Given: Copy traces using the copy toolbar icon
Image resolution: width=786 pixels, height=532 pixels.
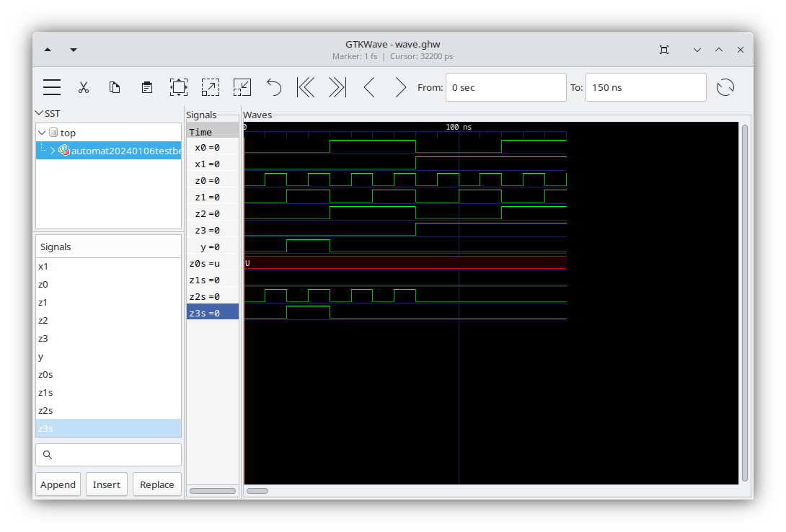Looking at the screenshot, I should 115,87.
